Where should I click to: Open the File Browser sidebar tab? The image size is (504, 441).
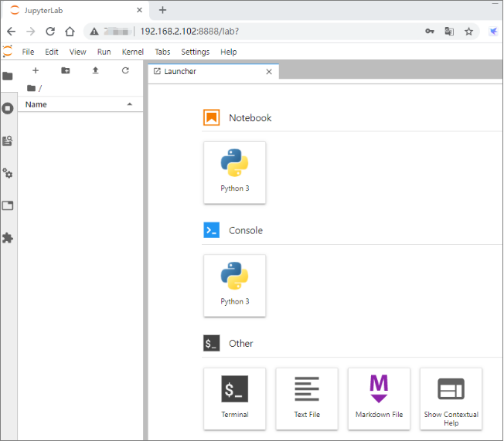tap(8, 76)
